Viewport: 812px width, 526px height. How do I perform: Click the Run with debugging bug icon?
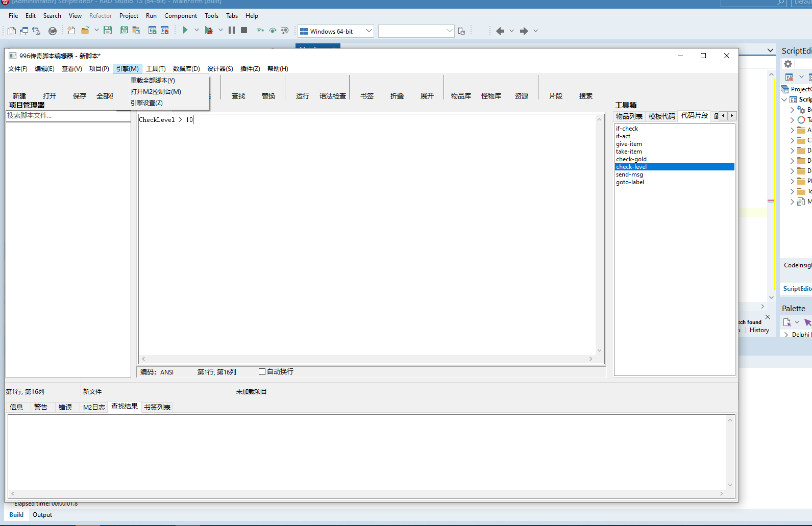[209, 31]
